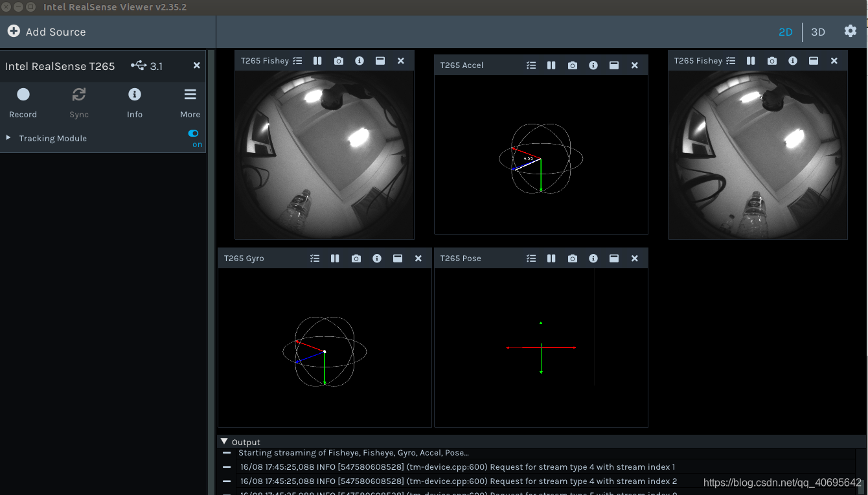Click the right Fisheye camera image
The height and width of the screenshot is (495, 868).
[757, 155]
